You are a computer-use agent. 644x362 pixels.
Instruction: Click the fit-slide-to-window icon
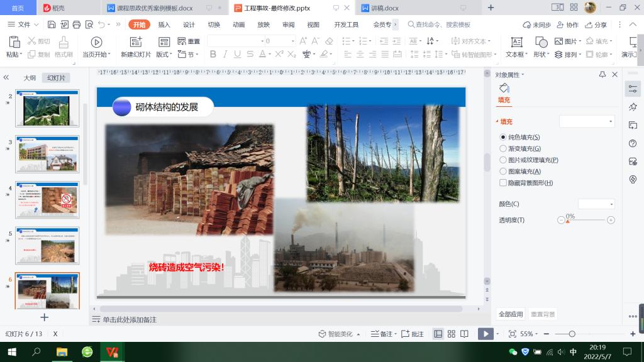512,334
